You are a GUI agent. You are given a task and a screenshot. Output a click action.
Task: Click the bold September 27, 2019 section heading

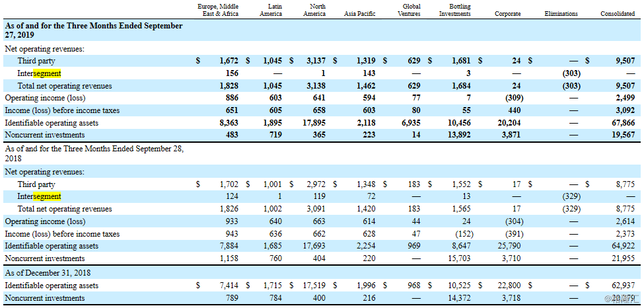pos(94,31)
